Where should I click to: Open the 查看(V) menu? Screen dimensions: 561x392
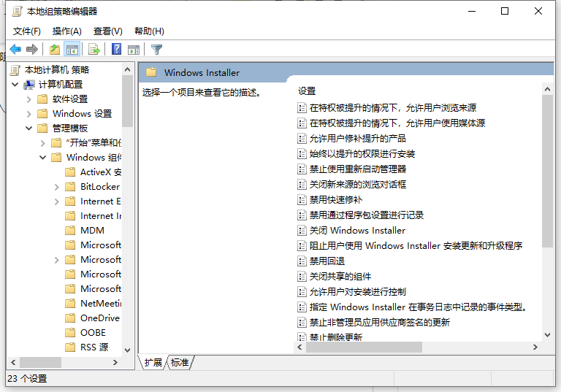pyautogui.click(x=107, y=31)
